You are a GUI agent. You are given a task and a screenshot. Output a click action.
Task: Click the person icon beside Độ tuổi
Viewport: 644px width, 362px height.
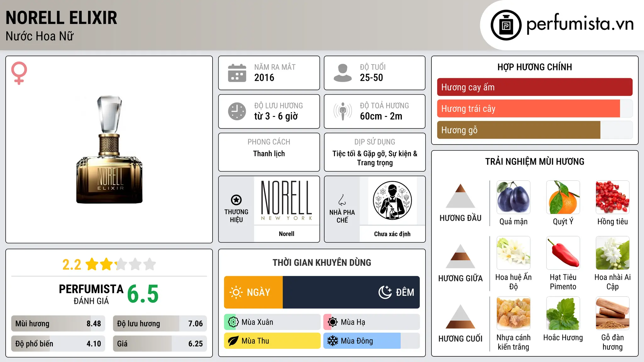click(x=343, y=73)
